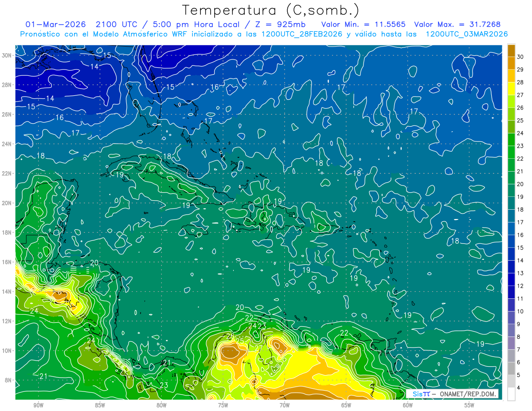Viewport: 532px width, 411px height.
Task: Click the "30N" latitude axis label
Action: pos(7,55)
